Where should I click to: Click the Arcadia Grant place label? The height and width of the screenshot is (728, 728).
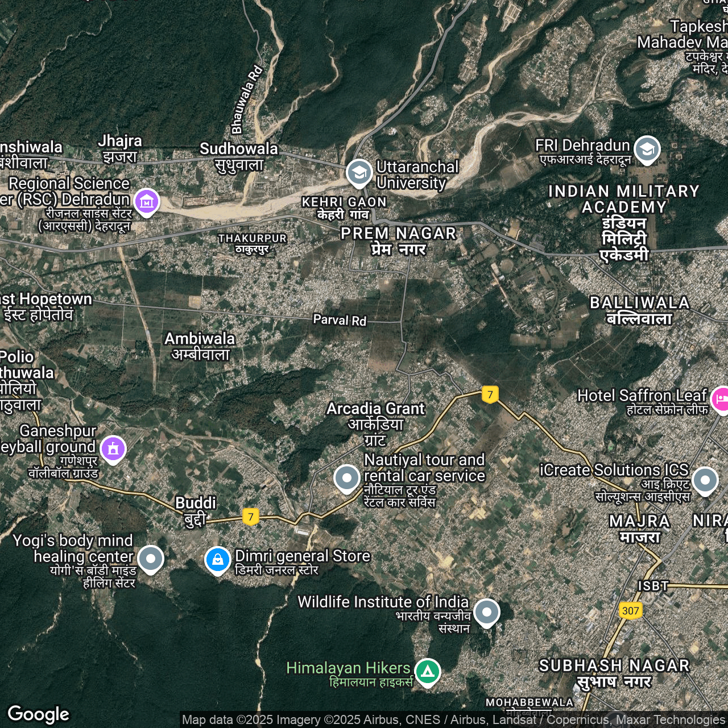tap(375, 424)
